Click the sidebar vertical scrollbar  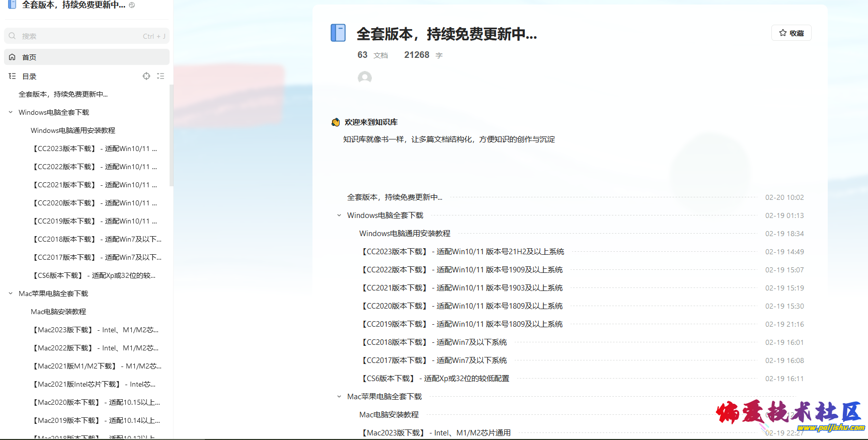(172, 136)
